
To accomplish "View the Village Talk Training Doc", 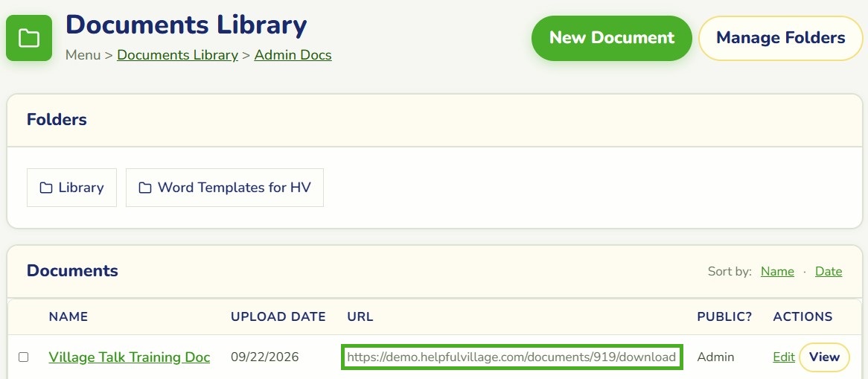I will point(824,357).
